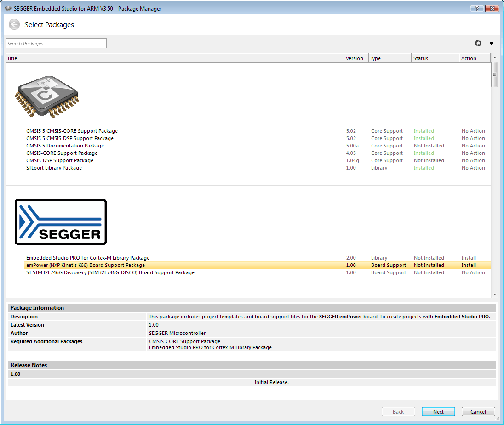Click No Action for STLport Library Package
The width and height of the screenshot is (504, 425).
point(473,168)
